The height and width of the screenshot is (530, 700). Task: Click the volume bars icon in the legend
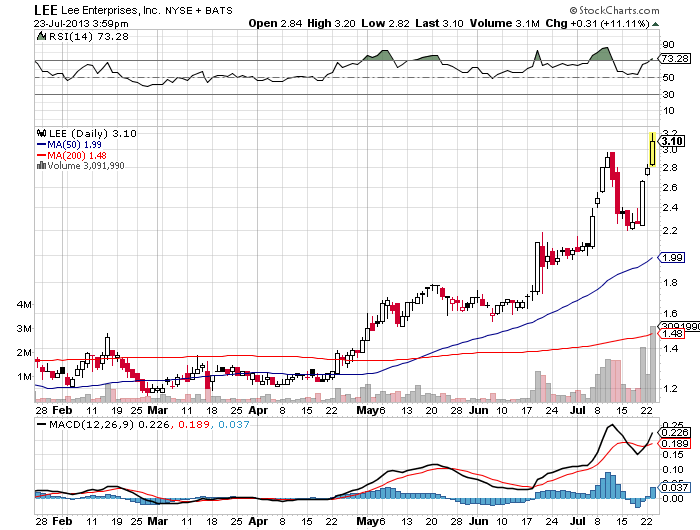[x=42, y=166]
